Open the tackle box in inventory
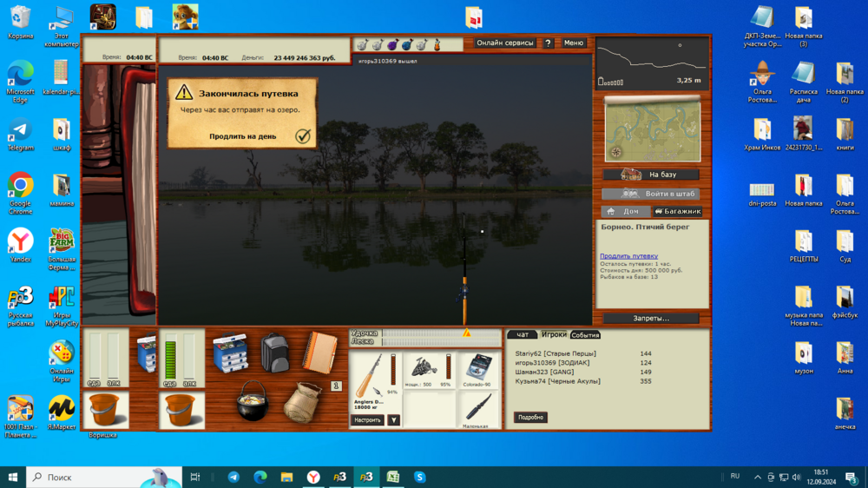The height and width of the screenshot is (488, 868). click(231, 353)
